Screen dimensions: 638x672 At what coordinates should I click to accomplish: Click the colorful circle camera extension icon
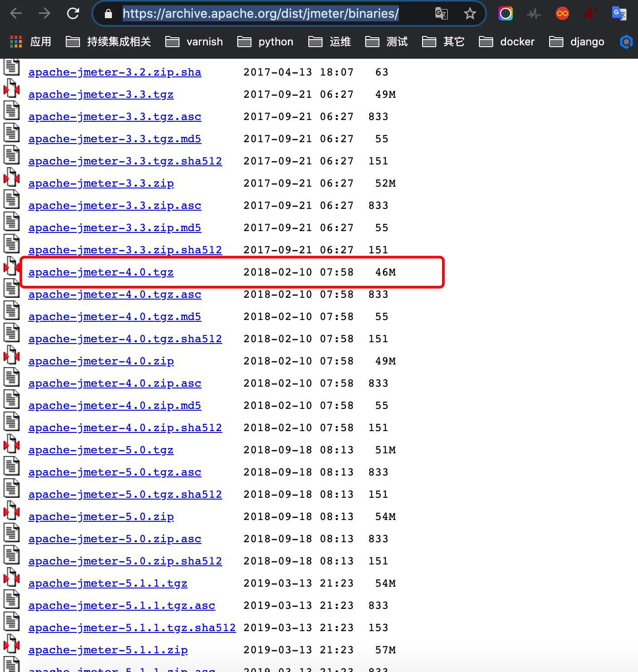(505, 13)
